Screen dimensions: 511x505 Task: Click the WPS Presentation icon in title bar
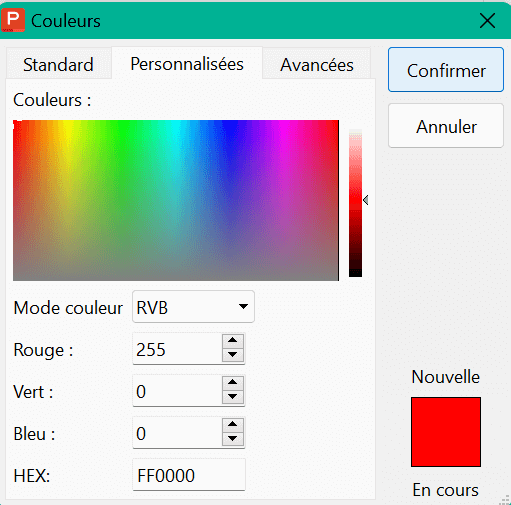coord(13,20)
